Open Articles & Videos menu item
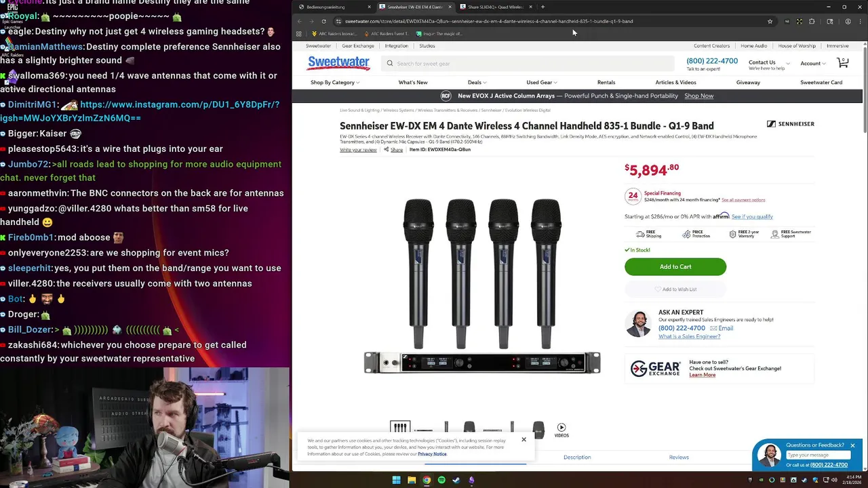 (675, 83)
